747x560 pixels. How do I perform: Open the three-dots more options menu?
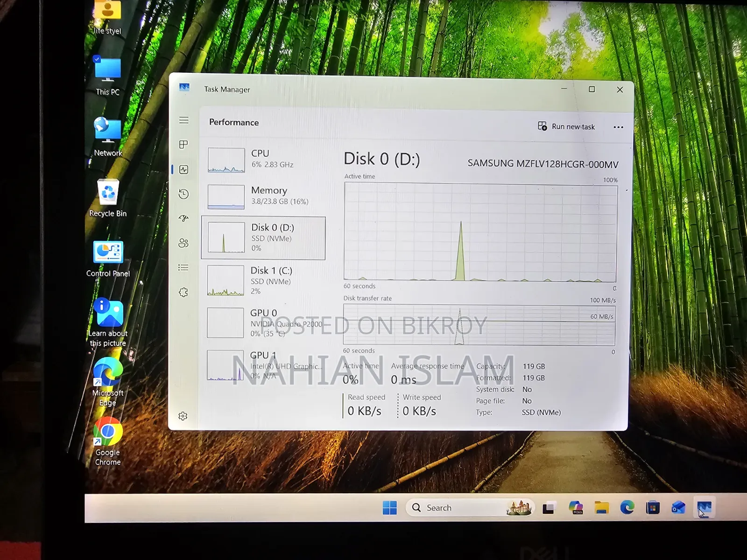[618, 127]
